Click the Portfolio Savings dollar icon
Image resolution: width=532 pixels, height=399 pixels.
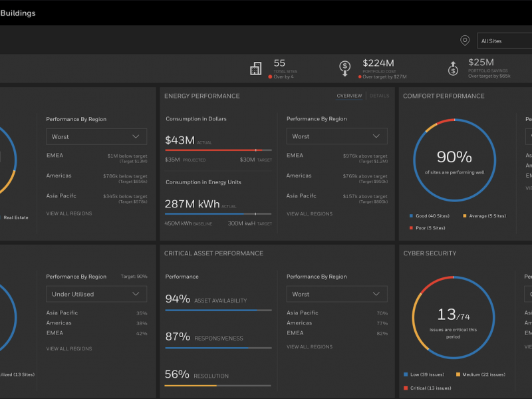pos(453,67)
